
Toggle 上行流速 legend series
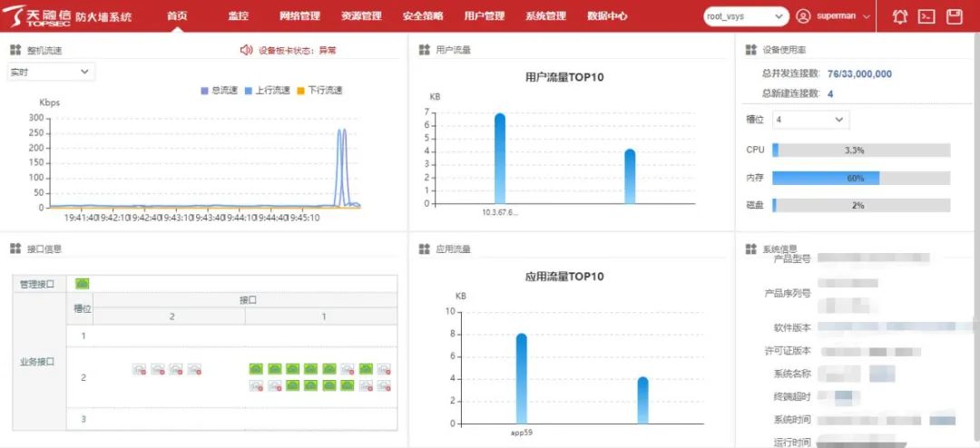(267, 91)
